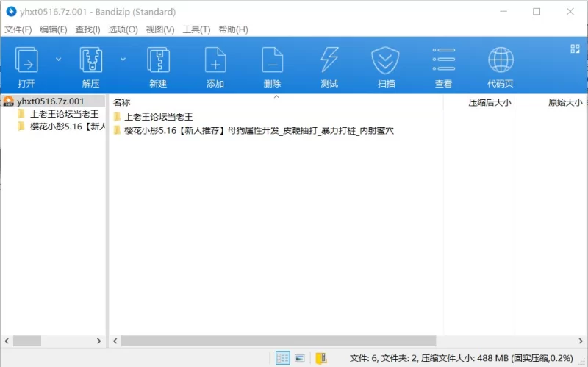Sort by the 原始大小 column header
This screenshot has height=367, width=588.
point(565,102)
